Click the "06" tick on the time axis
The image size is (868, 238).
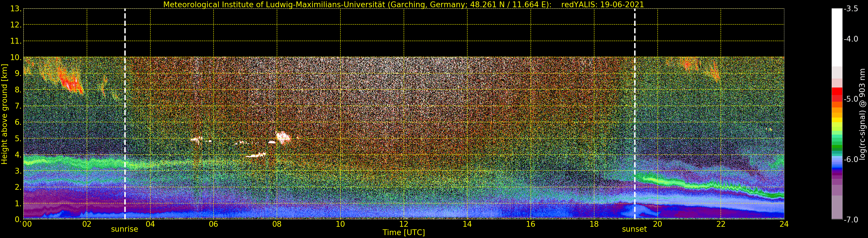coord(214,224)
